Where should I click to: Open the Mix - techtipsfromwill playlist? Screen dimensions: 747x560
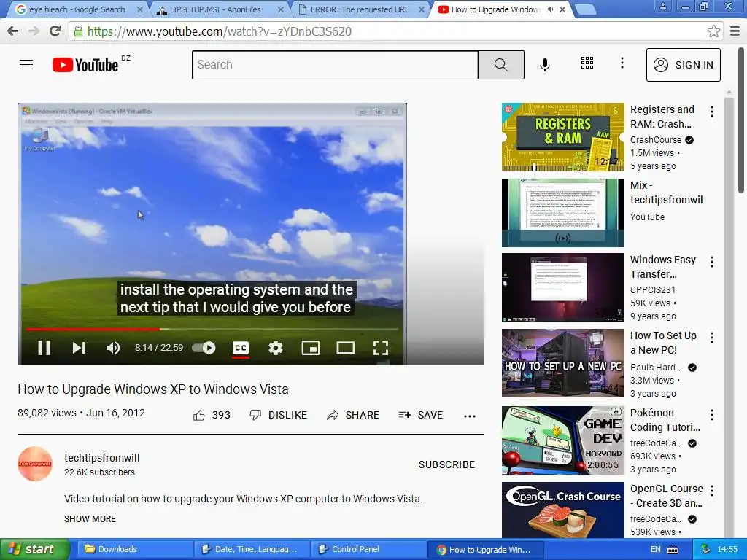click(562, 212)
